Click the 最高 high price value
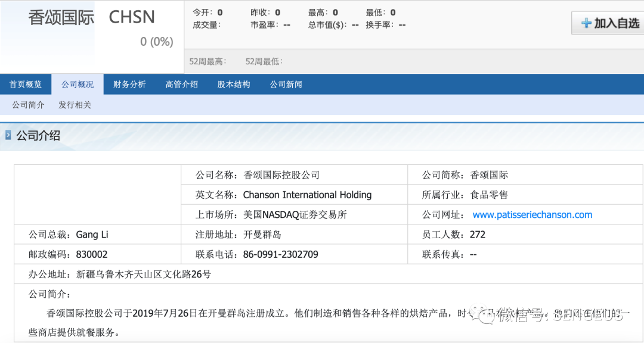Image resolution: width=644 pixels, height=343 pixels. 336,13
